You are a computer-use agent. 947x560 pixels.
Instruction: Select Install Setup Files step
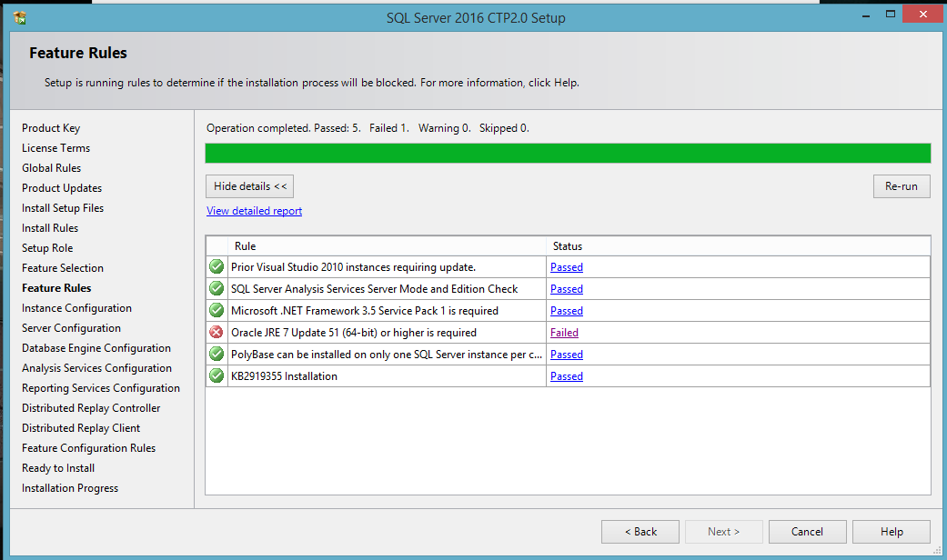coord(63,207)
